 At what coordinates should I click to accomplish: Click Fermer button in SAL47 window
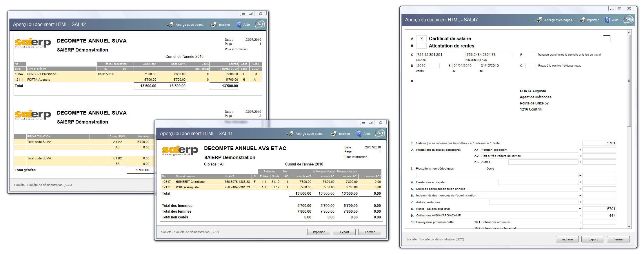tap(618, 239)
